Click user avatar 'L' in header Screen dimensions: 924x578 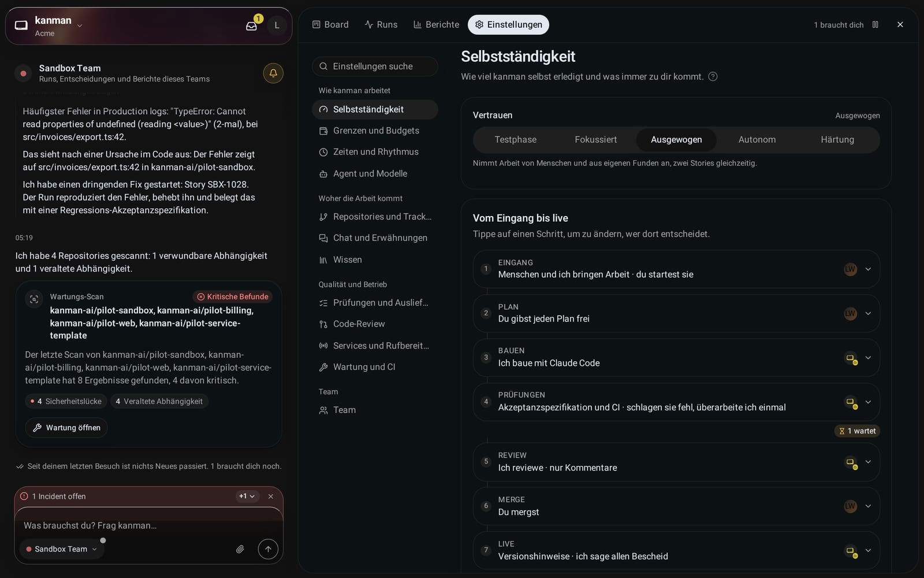pos(277,25)
